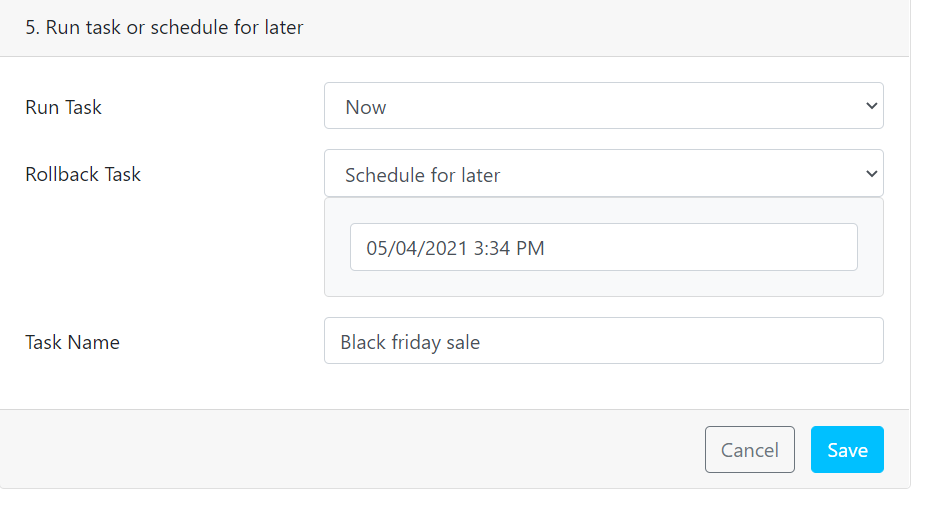Image resolution: width=929 pixels, height=506 pixels.
Task: Focus the rollback date and time field
Action: (603, 247)
